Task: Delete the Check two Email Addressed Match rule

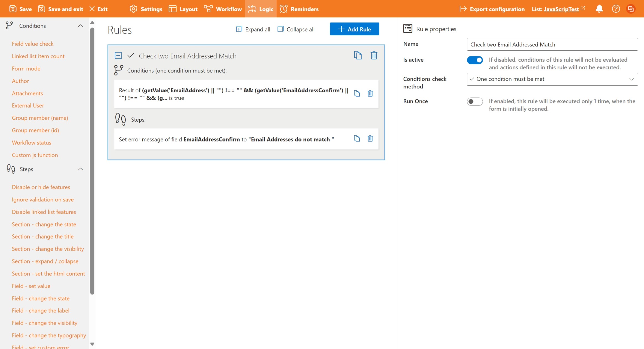Action: (x=374, y=56)
